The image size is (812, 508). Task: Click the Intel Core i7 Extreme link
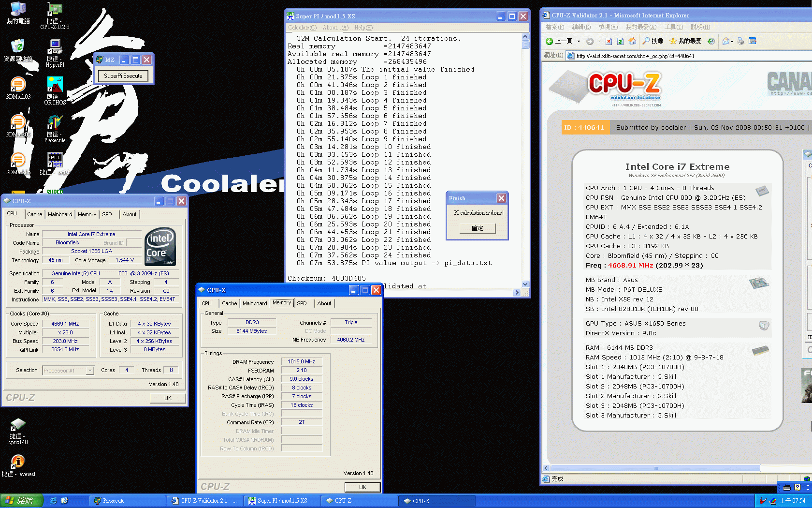click(677, 166)
